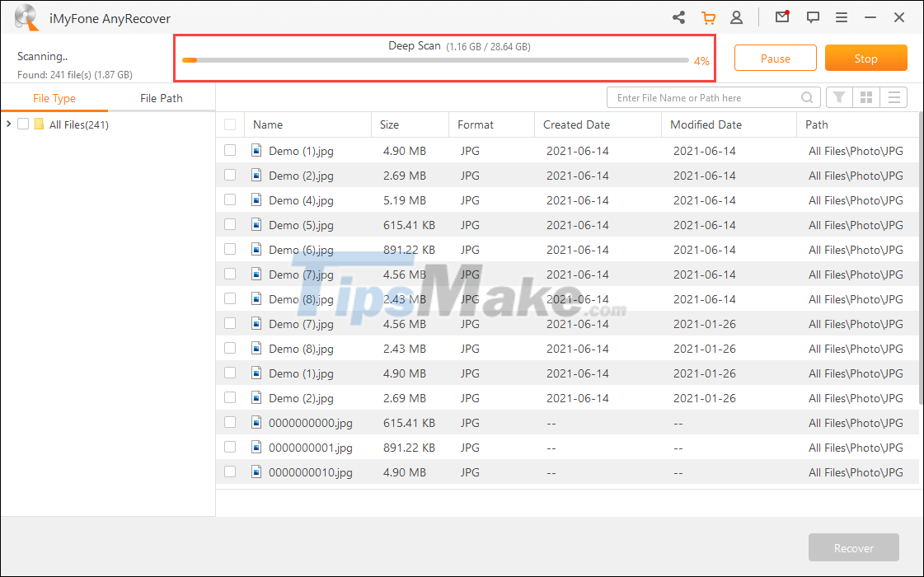Switch to grid view using the grid icon
The image size is (924, 577).
pos(866,96)
